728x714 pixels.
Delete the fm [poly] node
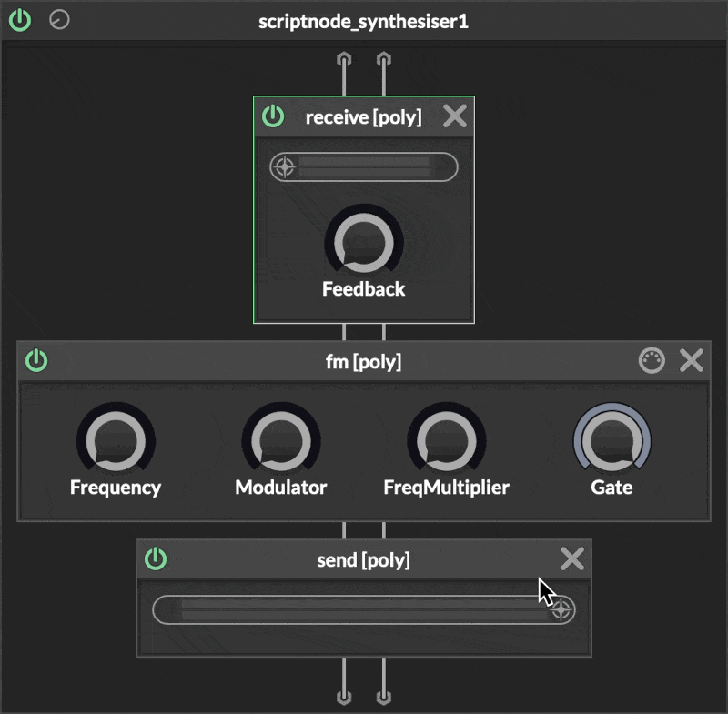click(692, 361)
